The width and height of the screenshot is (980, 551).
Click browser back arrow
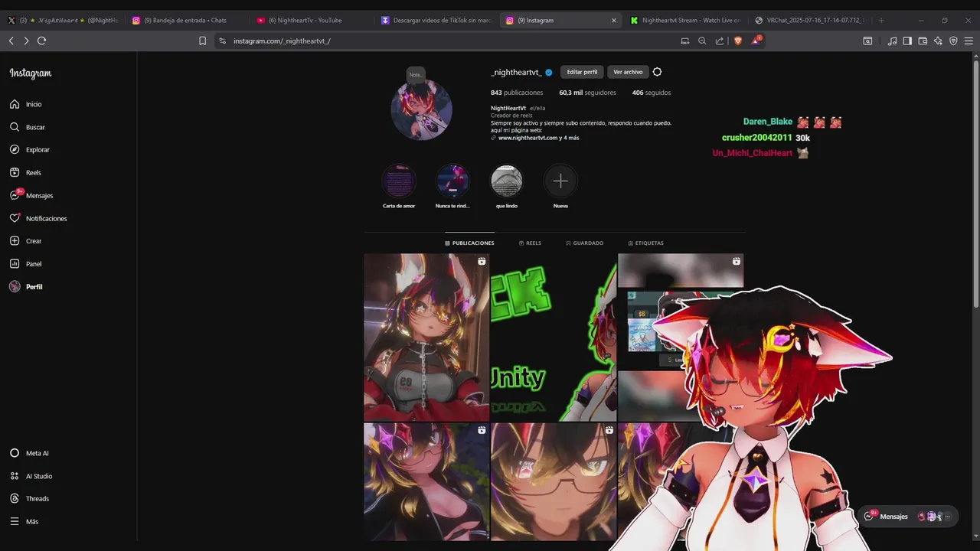(11, 41)
